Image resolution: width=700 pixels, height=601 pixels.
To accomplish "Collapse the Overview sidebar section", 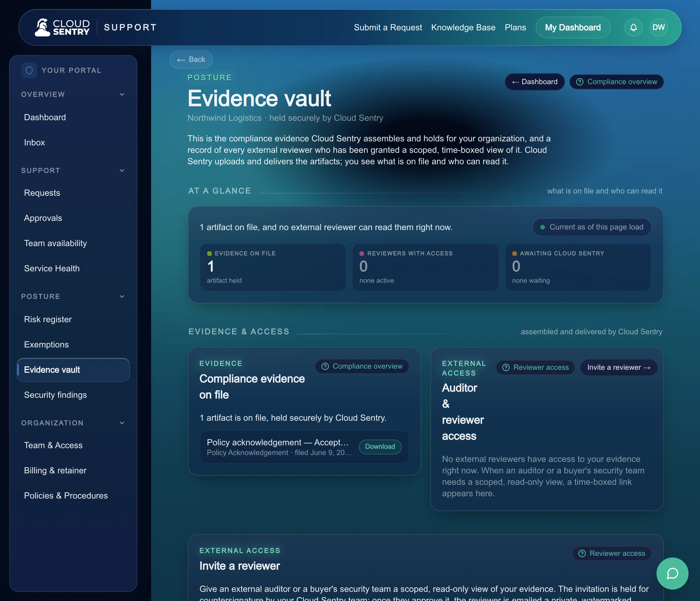I will (x=73, y=94).
